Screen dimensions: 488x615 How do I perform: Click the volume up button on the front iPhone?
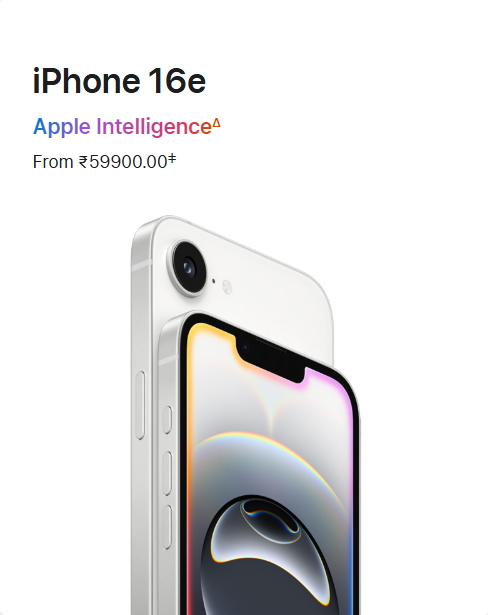pos(167,473)
